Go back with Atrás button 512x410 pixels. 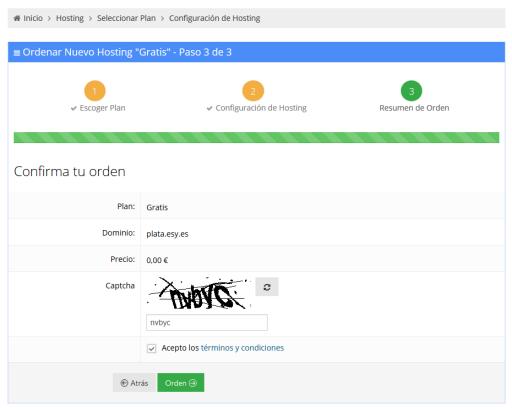point(135,383)
